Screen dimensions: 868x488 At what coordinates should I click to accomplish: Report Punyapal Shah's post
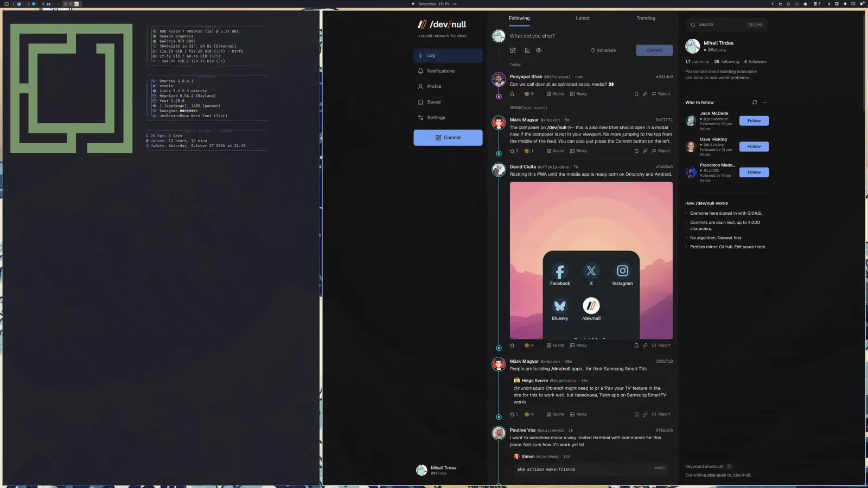pyautogui.click(x=661, y=94)
